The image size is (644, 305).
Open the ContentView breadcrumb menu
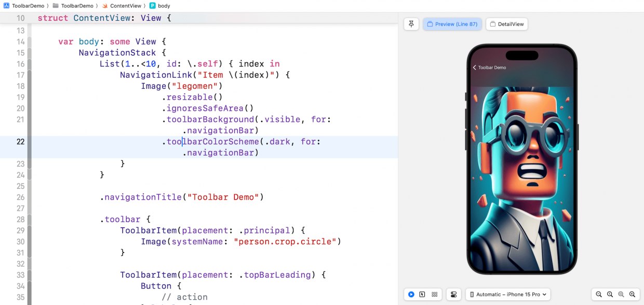(125, 6)
